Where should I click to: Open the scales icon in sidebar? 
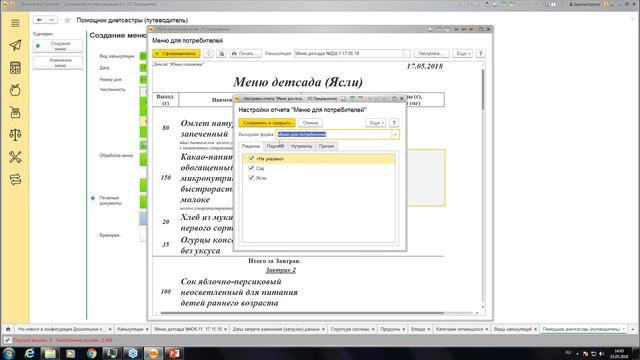(x=15, y=135)
